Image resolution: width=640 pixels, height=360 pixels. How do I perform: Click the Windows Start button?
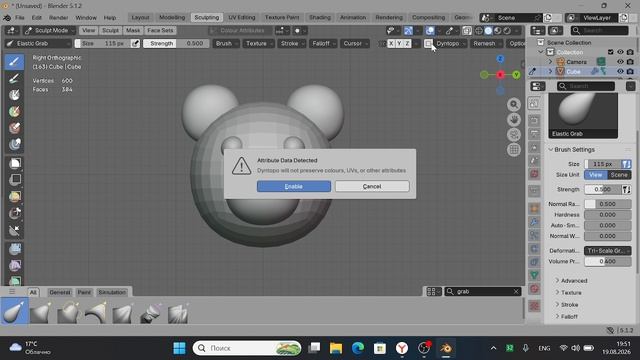179,348
